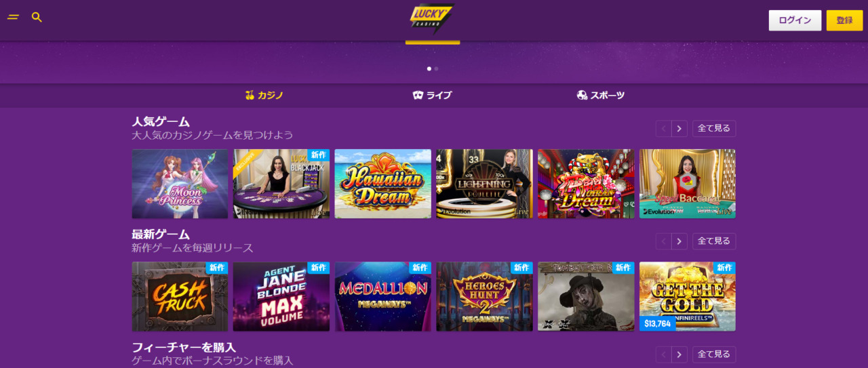Open the Cash Truck game thumbnail
The height and width of the screenshot is (368, 868).
180,296
